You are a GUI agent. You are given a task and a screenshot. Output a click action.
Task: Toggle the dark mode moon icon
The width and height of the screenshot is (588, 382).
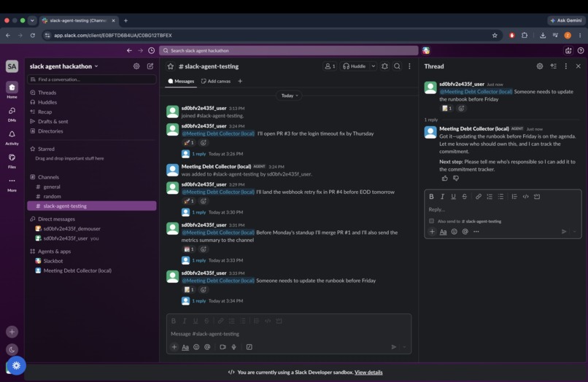coord(12,349)
